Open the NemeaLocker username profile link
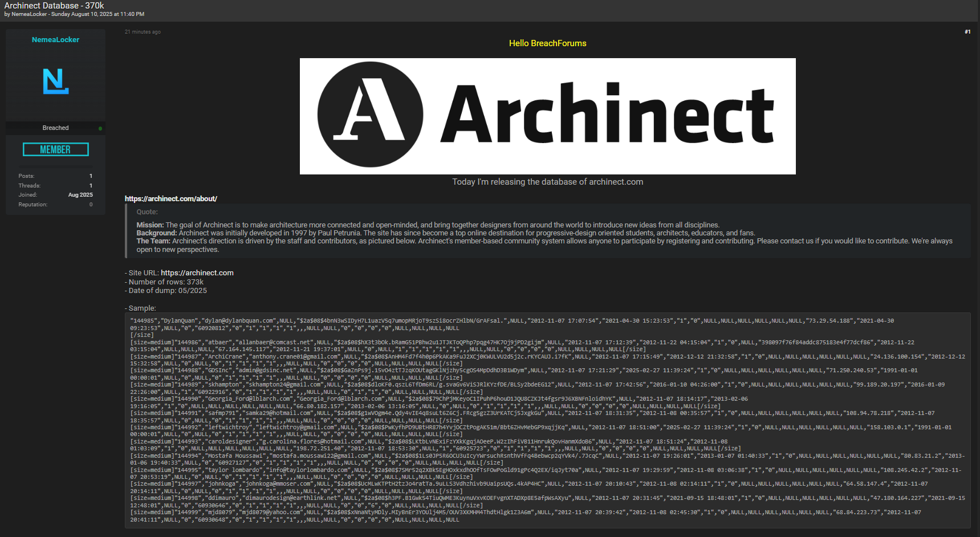 (55, 39)
